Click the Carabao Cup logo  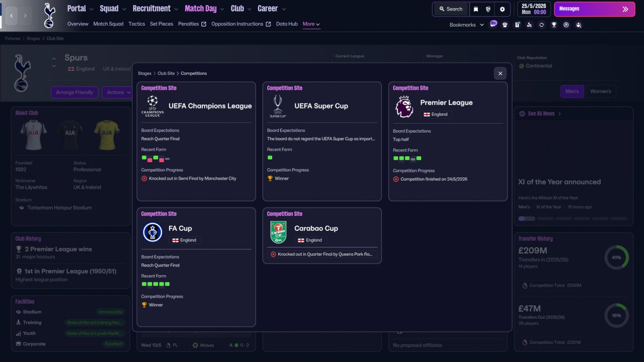click(278, 232)
